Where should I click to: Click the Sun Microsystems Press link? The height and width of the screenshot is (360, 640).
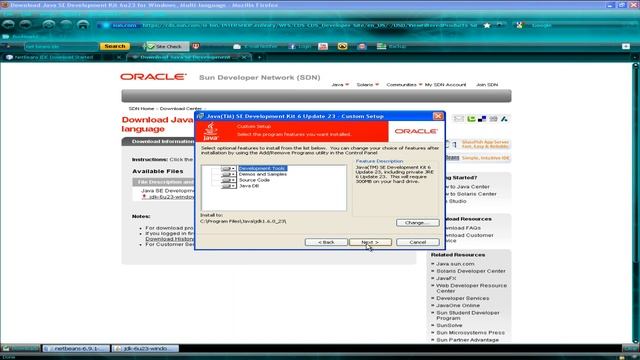pos(470,333)
